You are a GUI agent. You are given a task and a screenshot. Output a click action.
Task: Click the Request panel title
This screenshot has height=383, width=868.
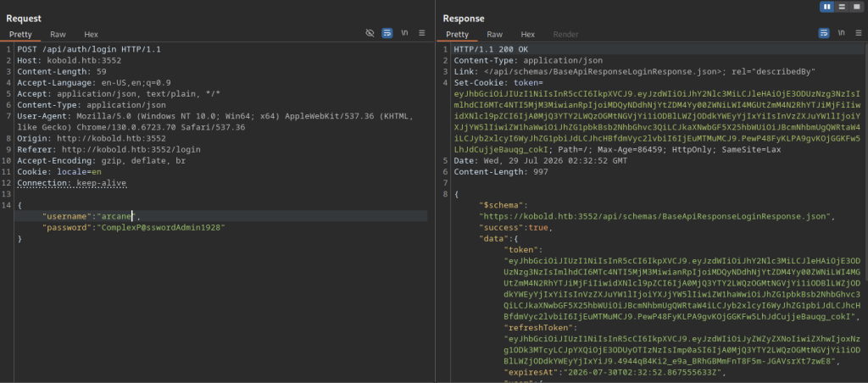24,19
